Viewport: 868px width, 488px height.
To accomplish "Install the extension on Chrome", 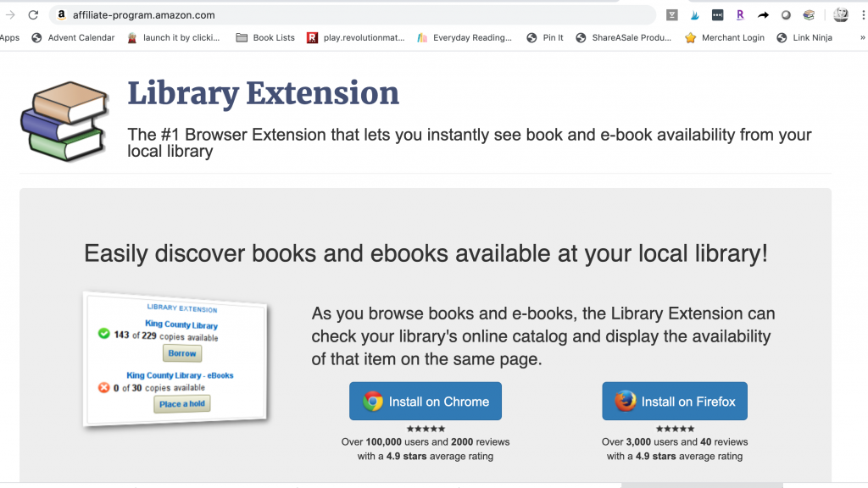I will [426, 401].
